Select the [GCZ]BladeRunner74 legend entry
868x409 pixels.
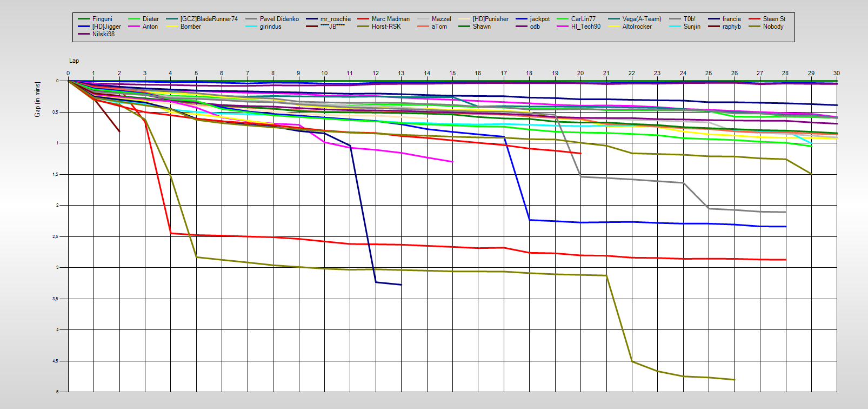(209, 19)
